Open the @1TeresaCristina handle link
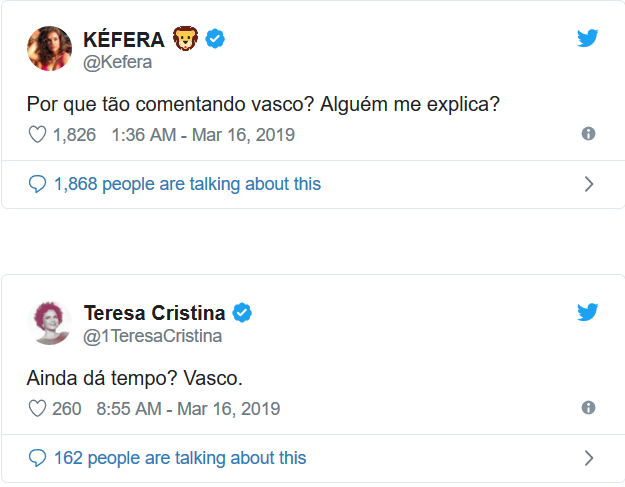The height and width of the screenshot is (487, 625). click(153, 336)
